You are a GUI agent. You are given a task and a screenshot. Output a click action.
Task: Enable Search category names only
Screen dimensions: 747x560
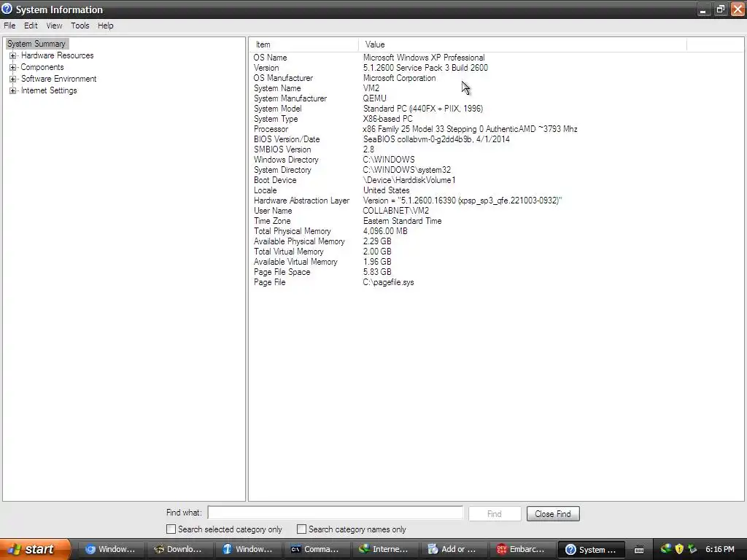point(301,529)
